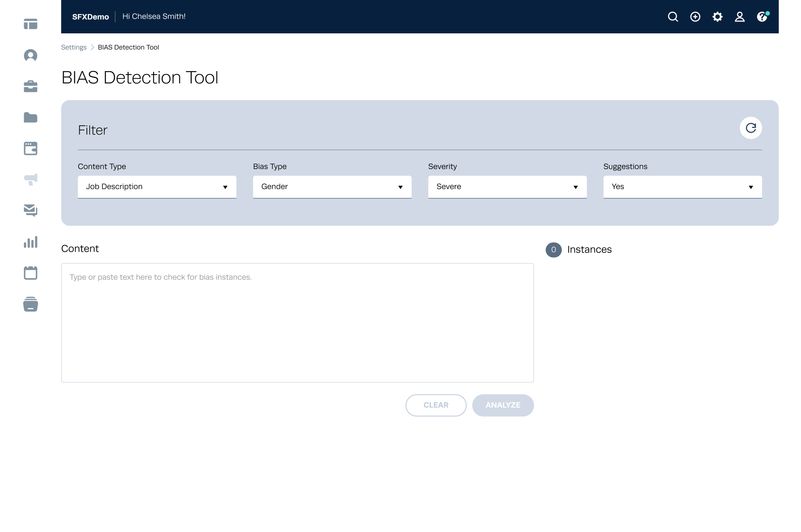Open the bar chart reports icon
The image size is (801, 532).
[30, 242]
